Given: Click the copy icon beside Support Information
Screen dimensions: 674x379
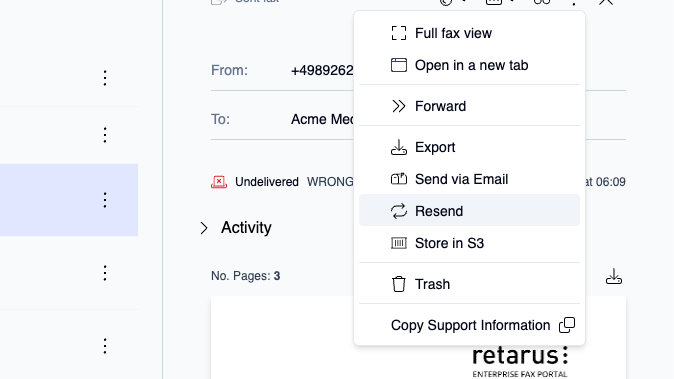Looking at the screenshot, I should click(x=567, y=325).
